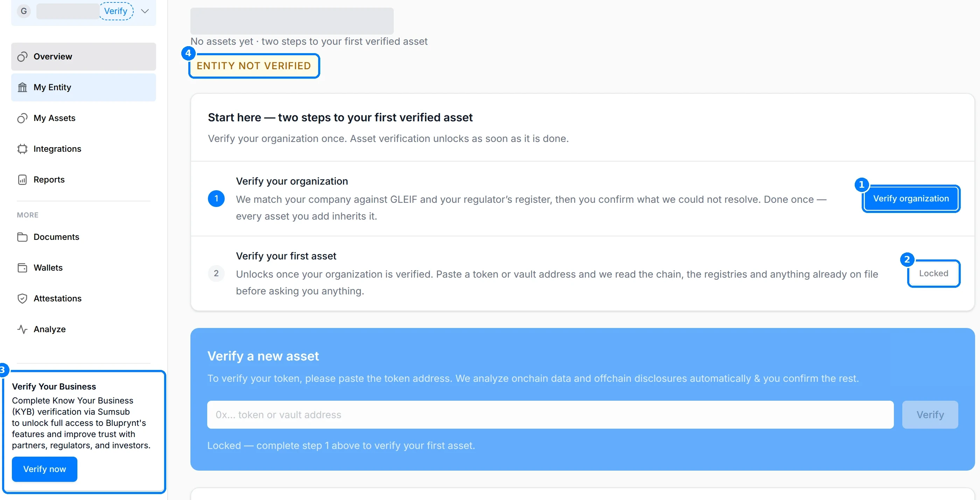Open the Overview menu item
Viewport: 980px width, 500px height.
coord(83,57)
